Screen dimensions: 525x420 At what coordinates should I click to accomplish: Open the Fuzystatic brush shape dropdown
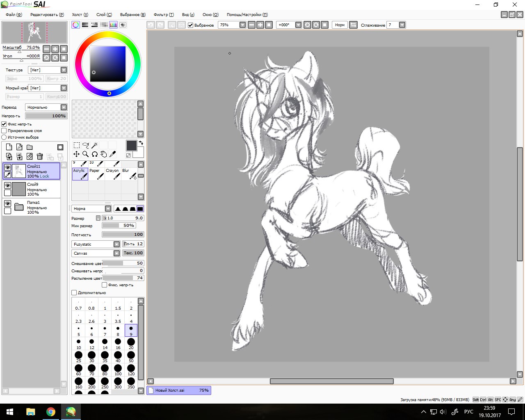[96, 244]
